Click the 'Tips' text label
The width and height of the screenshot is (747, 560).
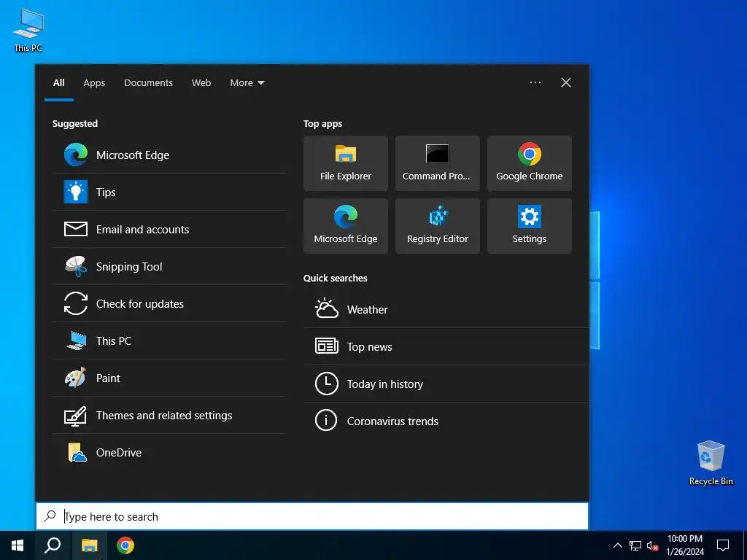(106, 192)
